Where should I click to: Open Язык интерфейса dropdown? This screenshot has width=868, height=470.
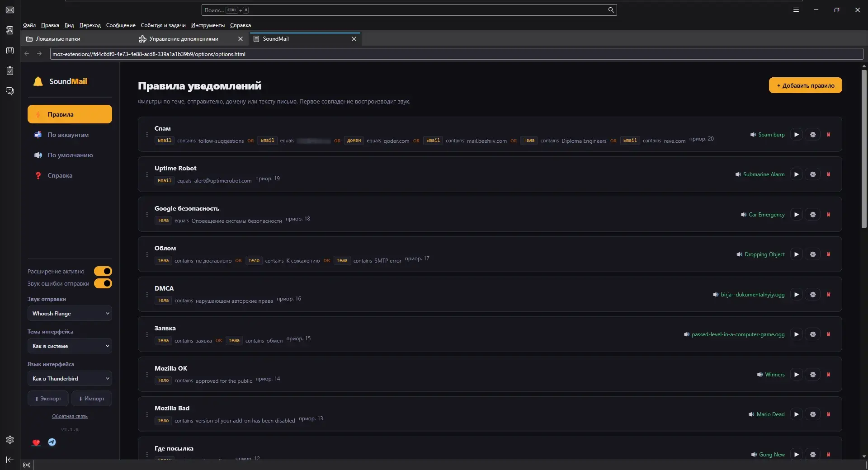click(70, 379)
